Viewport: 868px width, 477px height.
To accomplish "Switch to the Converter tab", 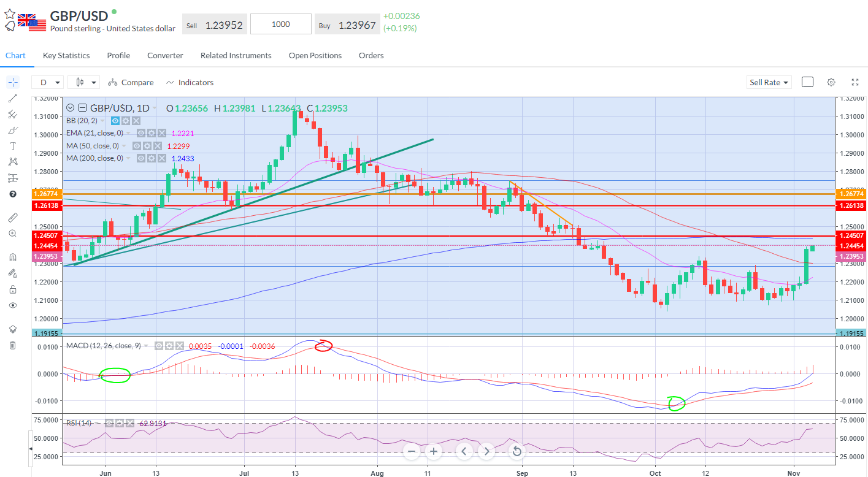I will 165,55.
